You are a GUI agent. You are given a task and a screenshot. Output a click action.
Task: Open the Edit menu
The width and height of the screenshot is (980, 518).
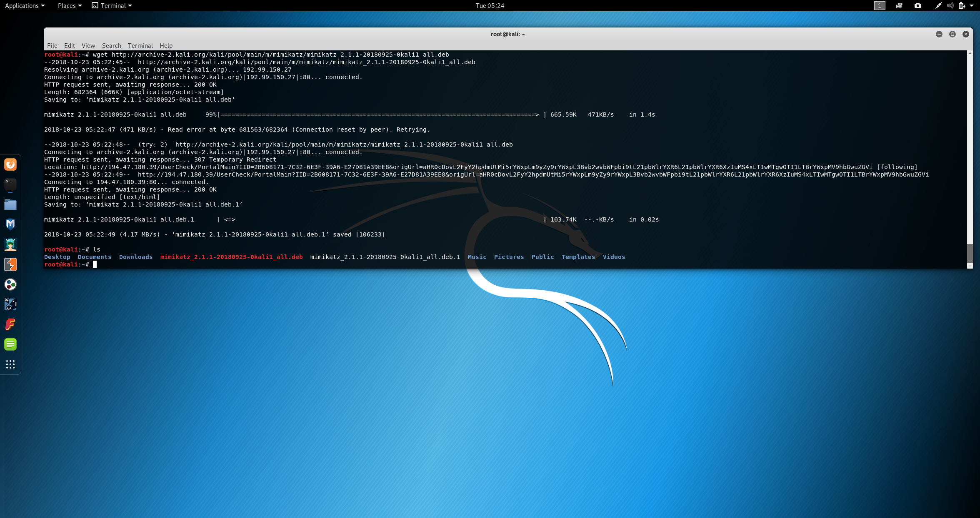coord(70,45)
